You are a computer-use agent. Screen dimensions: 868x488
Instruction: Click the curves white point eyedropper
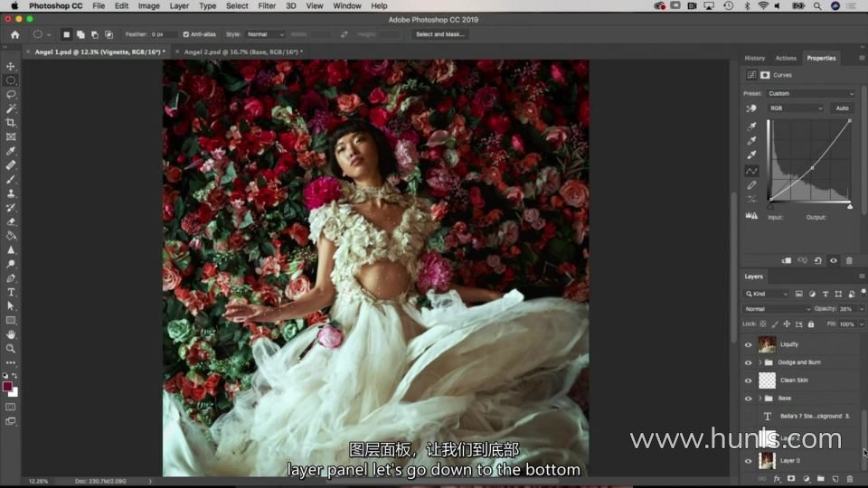[751, 155]
